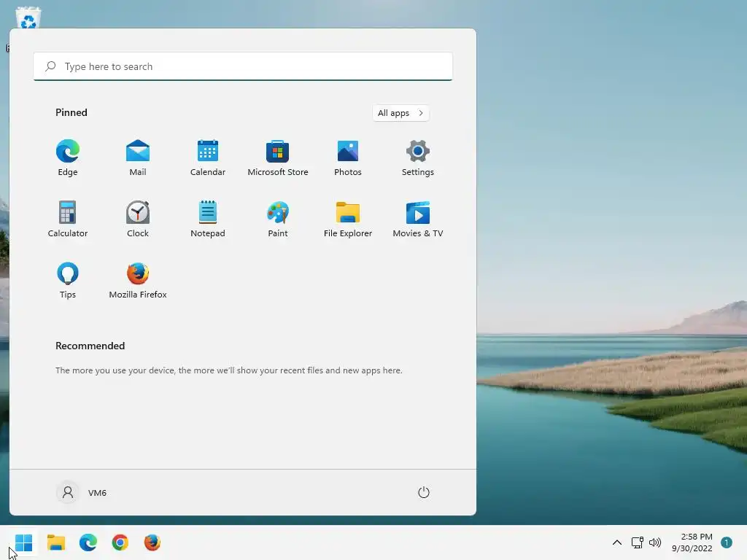Click the All apps button
This screenshot has height=560, width=747.
point(400,113)
